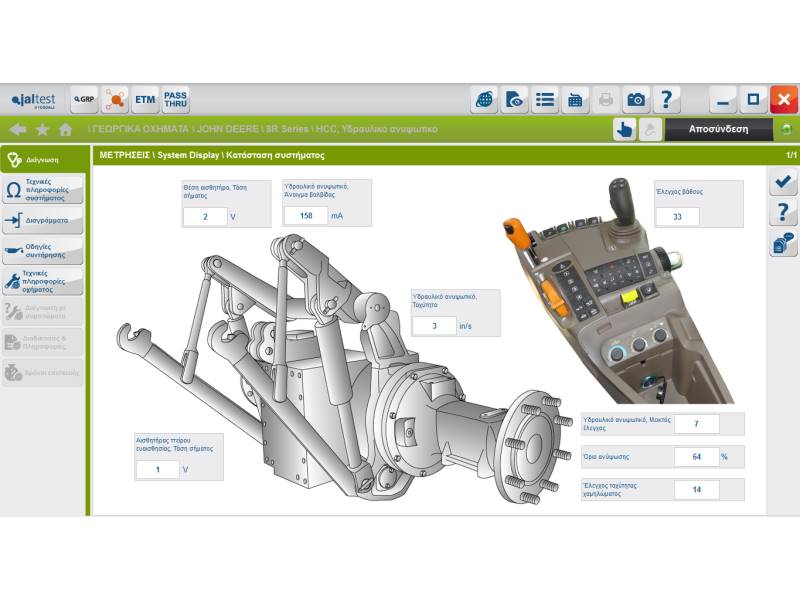This screenshot has height=600, width=800.
Task: Open the PASS THRU mode
Action: coord(176,100)
